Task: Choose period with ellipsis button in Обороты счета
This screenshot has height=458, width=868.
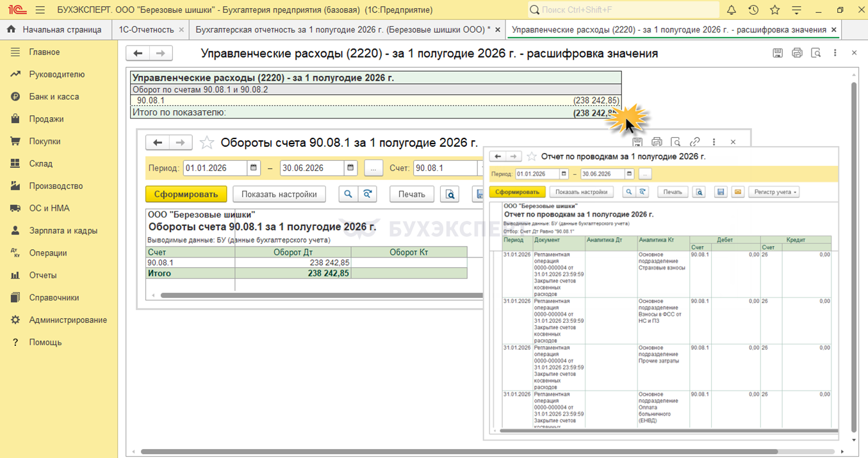Action: click(373, 168)
